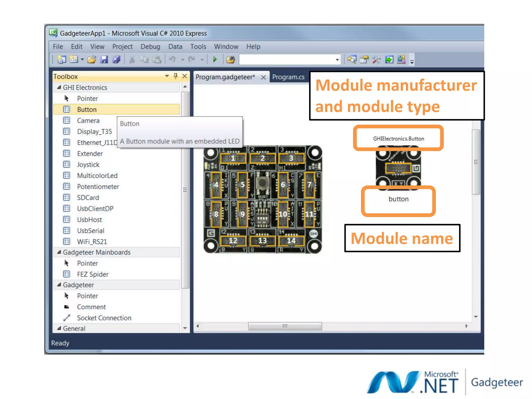Click the Undo arrow icon

[x=172, y=60]
